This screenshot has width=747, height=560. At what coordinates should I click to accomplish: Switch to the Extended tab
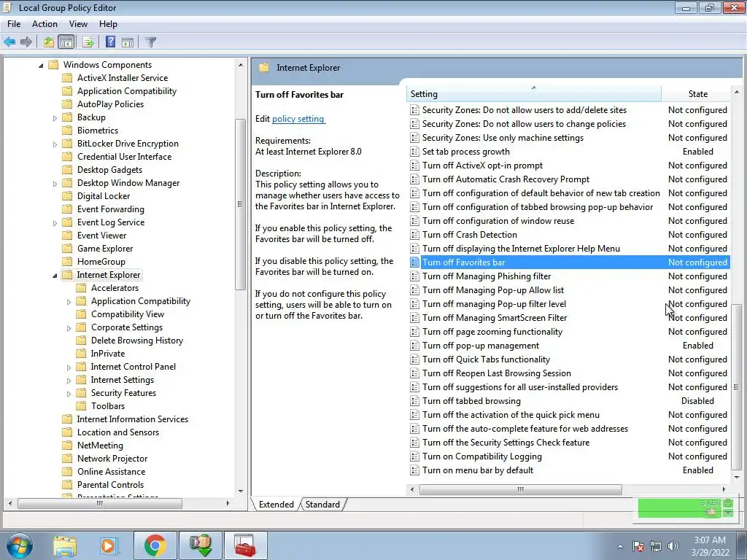(276, 505)
